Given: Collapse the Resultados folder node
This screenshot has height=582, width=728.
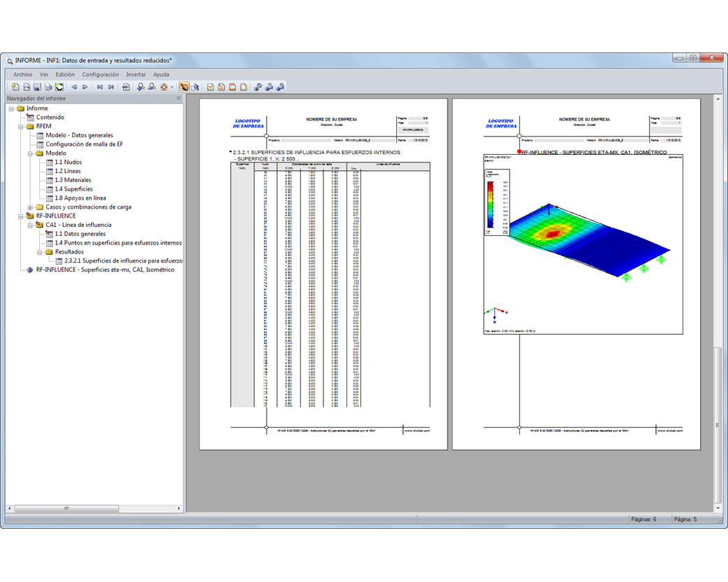Looking at the screenshot, I should point(39,251).
